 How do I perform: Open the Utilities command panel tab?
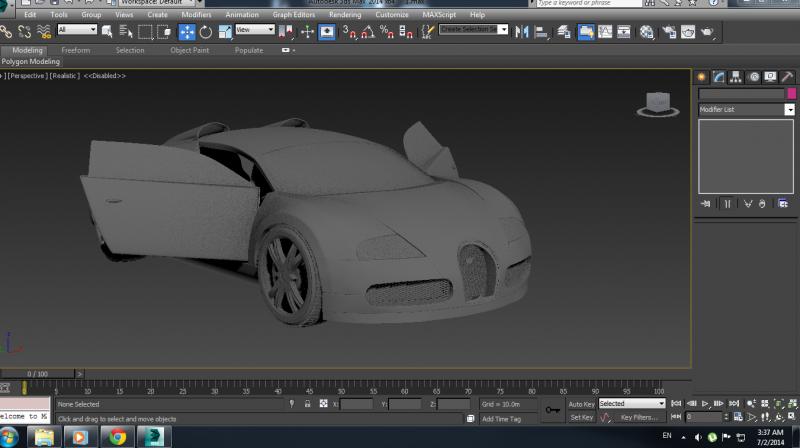pos(787,77)
